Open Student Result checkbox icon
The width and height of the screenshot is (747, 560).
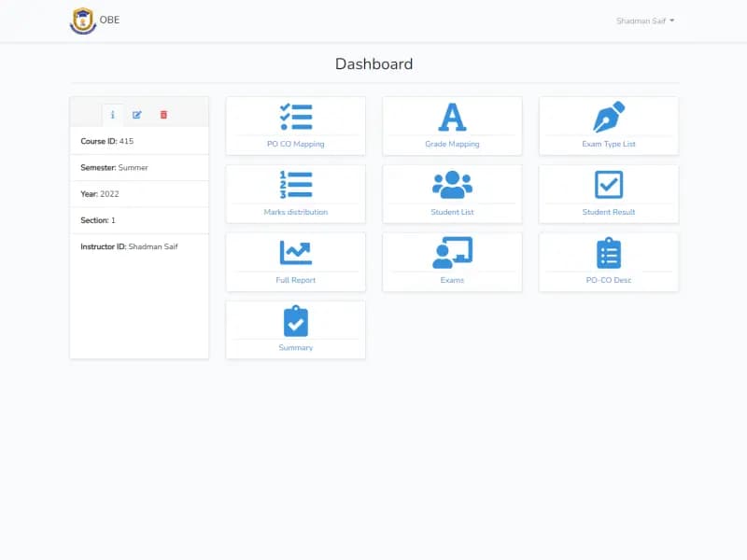(609, 185)
